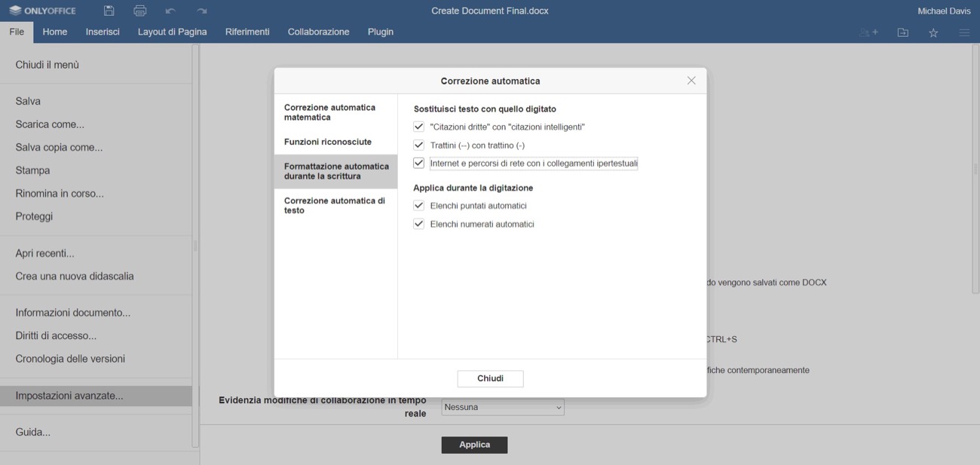Viewport: 980px width, 465px height.
Task: Select Correzione automatica matematica section
Action: (335, 112)
